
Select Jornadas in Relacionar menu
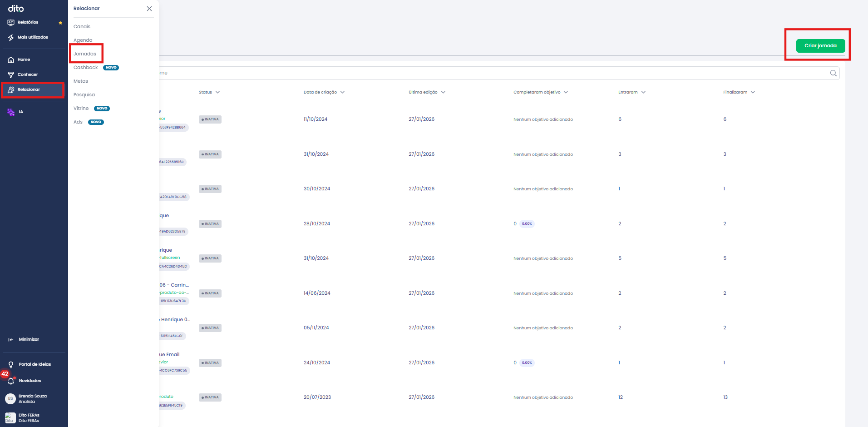[x=85, y=54]
